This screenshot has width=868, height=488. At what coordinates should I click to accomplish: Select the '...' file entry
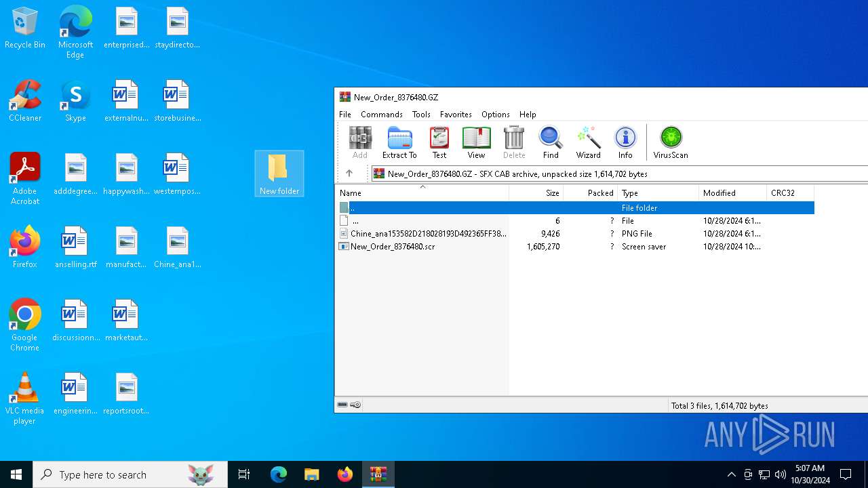point(575,221)
